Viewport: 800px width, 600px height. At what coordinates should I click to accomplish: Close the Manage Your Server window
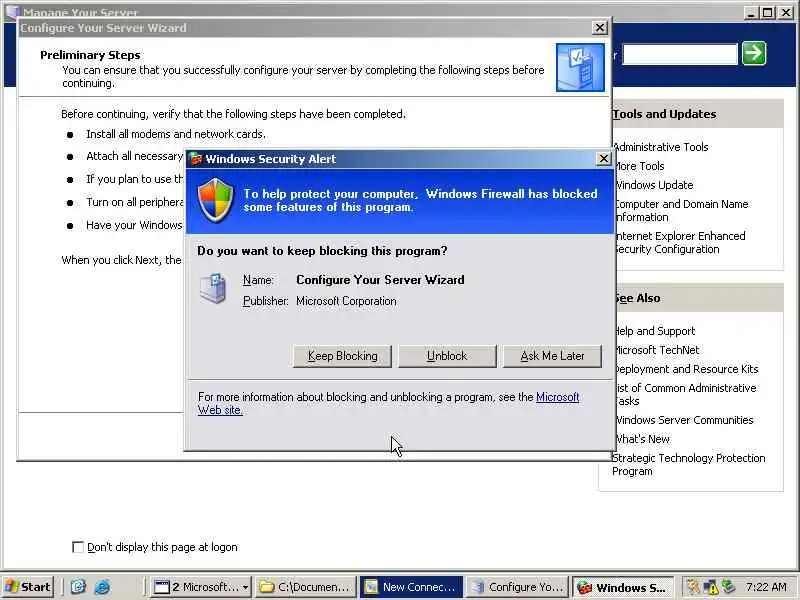786,13
